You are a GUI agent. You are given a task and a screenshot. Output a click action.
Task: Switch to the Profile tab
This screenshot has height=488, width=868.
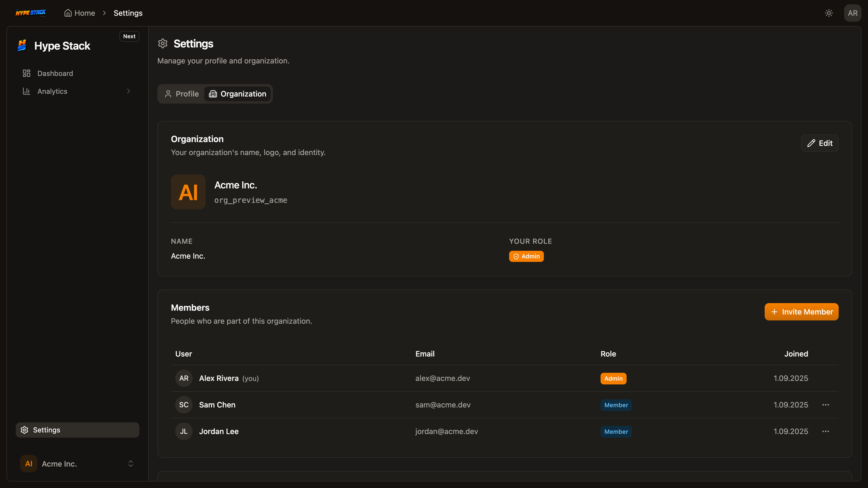point(182,94)
